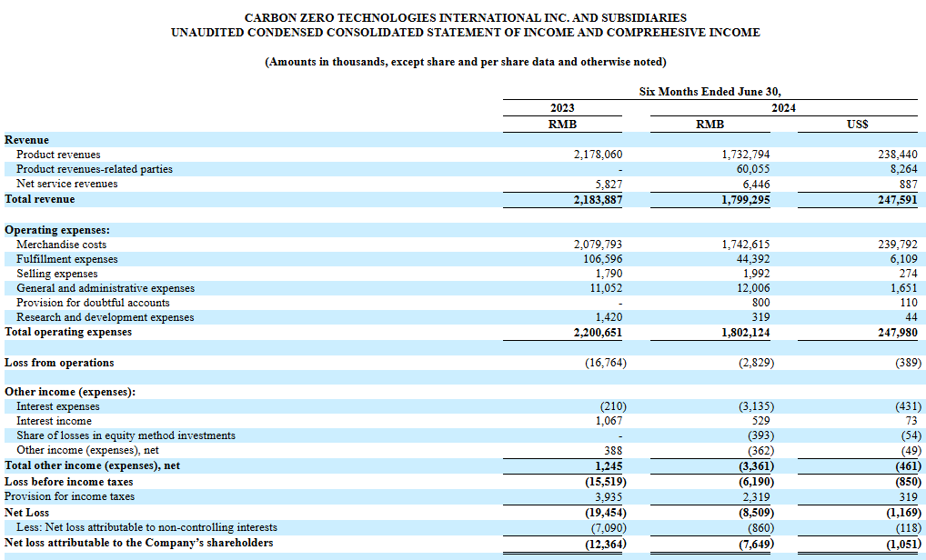Select merchandise costs value 2,079,793

click(x=598, y=245)
